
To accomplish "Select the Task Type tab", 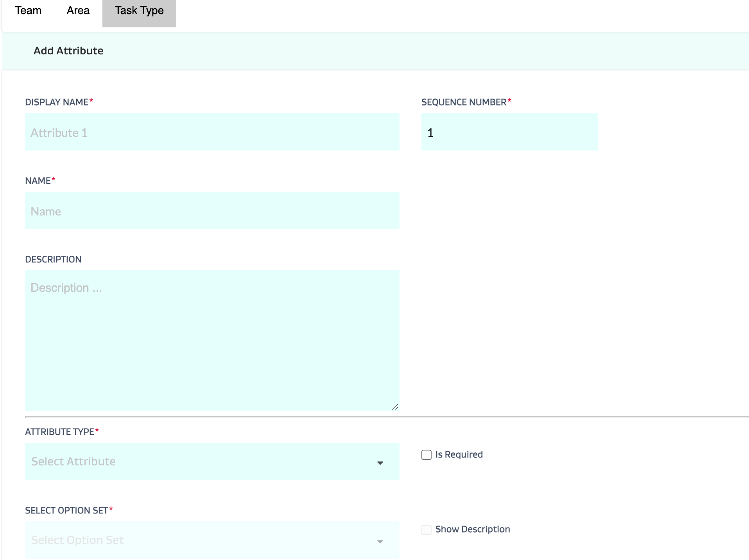I will 139,11.
